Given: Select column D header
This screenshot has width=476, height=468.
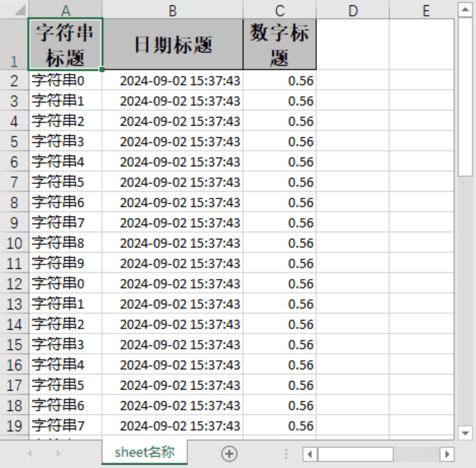Looking at the screenshot, I should coord(353,11).
